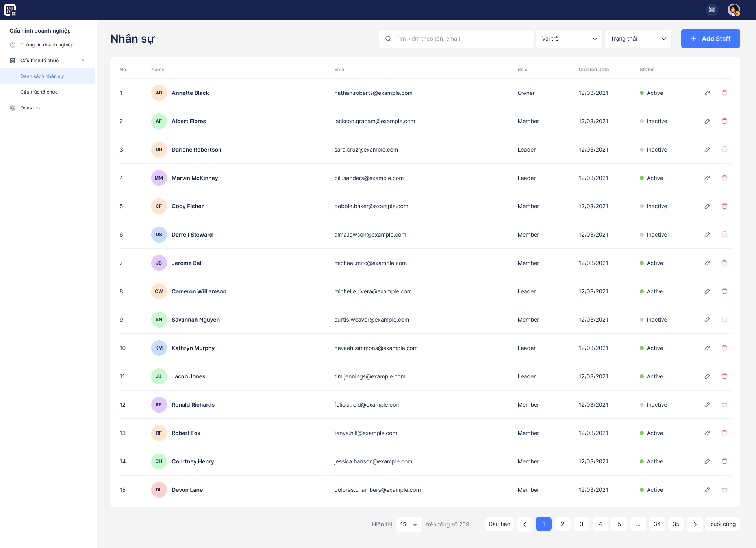
Task: Open Cấu trúc tổ chức menu item
Action: (39, 92)
